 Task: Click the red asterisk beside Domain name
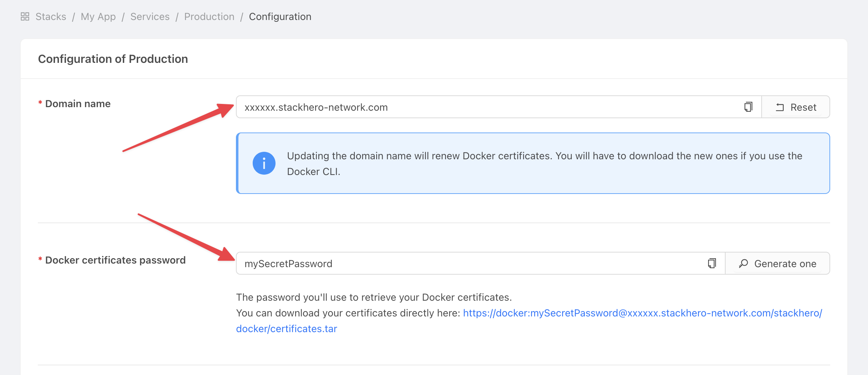(x=40, y=104)
